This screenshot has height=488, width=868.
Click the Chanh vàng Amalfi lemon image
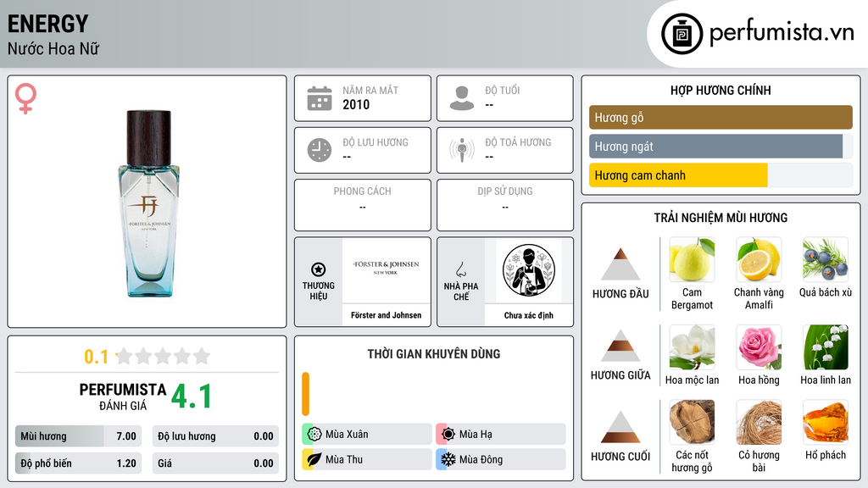tap(759, 259)
